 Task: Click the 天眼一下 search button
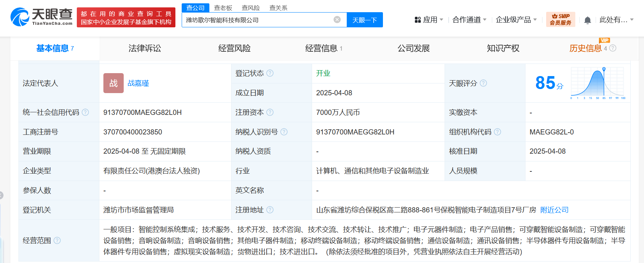365,20
